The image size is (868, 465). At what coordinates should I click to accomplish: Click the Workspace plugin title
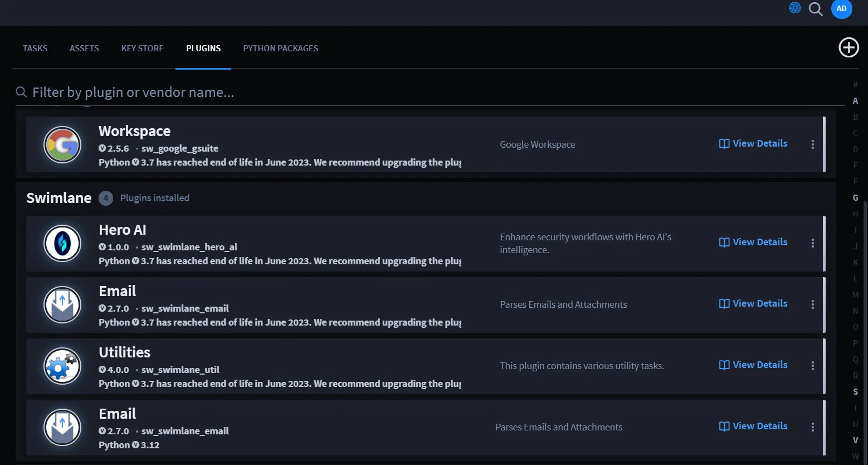(x=135, y=131)
